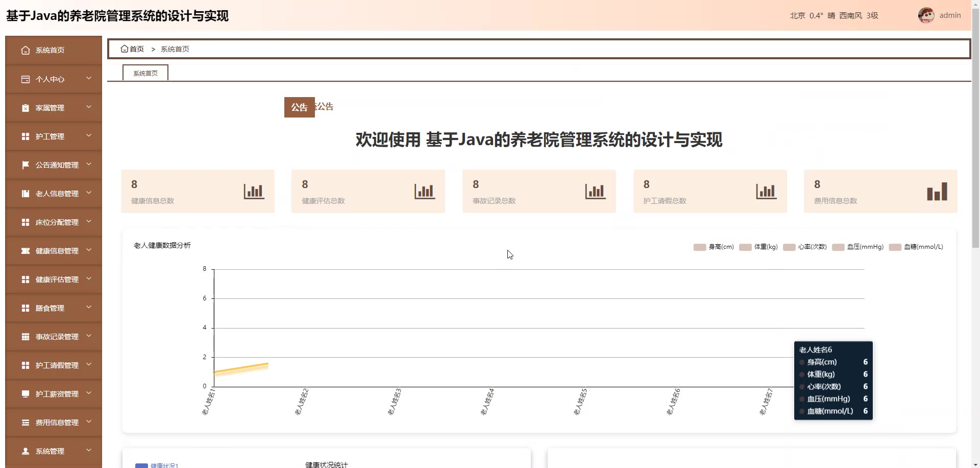
Task: Toggle the 身高(cm) legend series
Action: [x=713, y=247]
